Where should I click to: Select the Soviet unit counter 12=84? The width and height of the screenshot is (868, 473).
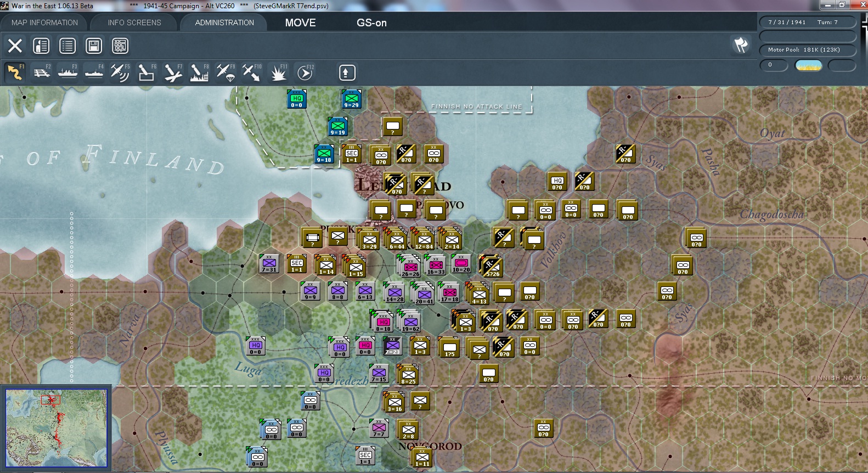[x=424, y=240]
